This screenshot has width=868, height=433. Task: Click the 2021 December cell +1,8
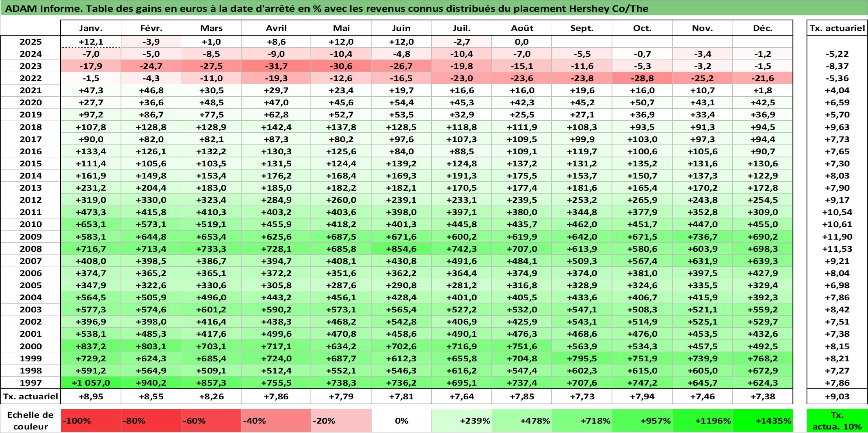click(x=763, y=90)
